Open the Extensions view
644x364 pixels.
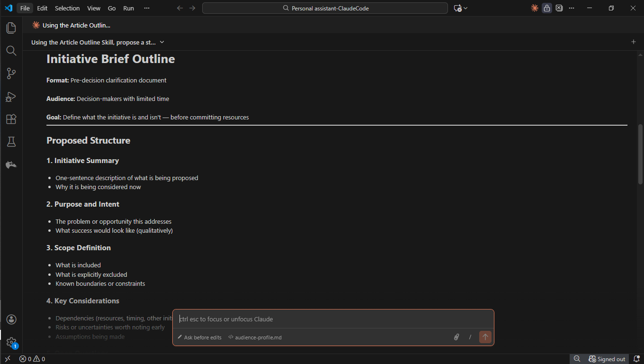tap(11, 119)
